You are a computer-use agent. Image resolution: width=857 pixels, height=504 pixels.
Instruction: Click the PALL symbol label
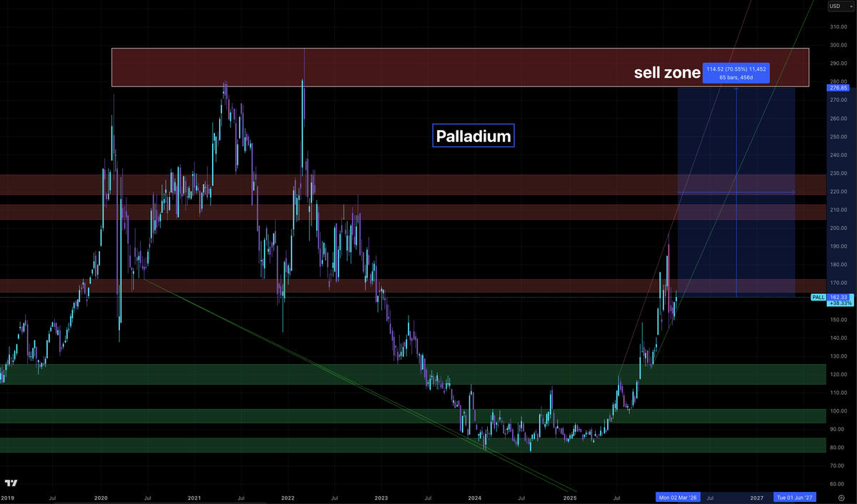coord(818,296)
